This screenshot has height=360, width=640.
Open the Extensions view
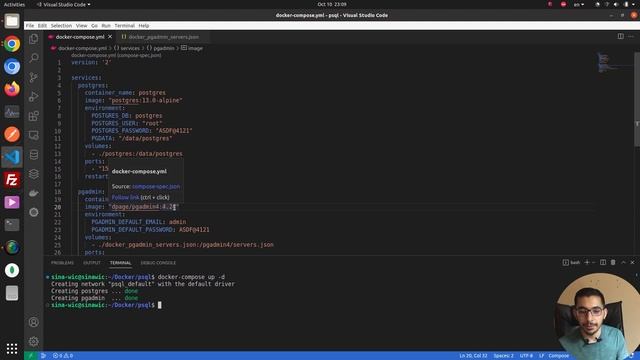(x=34, y=116)
